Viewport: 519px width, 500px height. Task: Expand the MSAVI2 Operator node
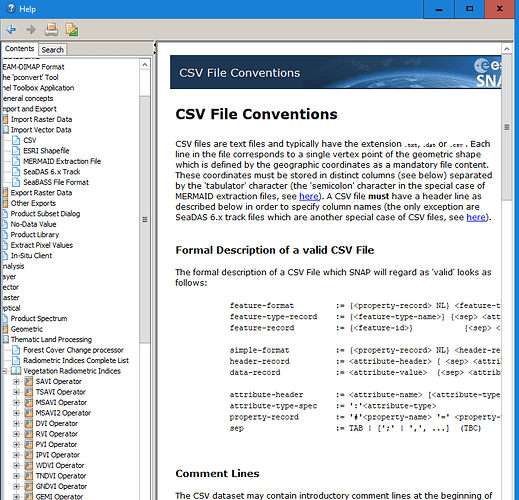(16, 413)
